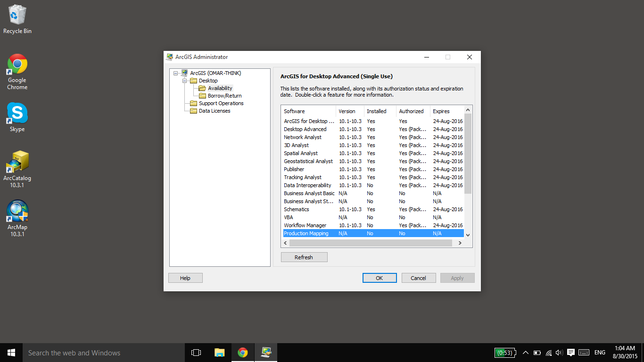Select the Tracking Analyst row
This screenshot has height=362, width=644.
point(373,177)
